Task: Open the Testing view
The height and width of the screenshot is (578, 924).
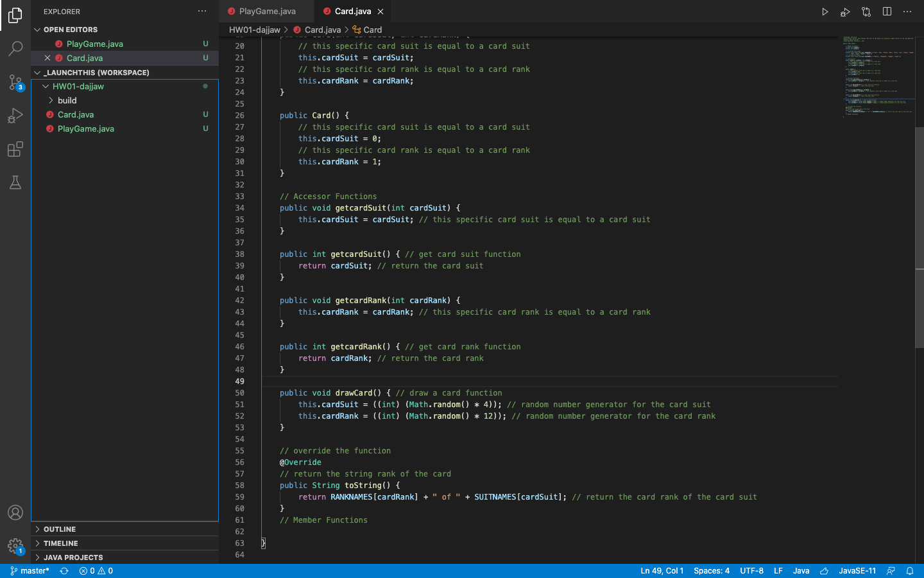Action: click(x=15, y=182)
